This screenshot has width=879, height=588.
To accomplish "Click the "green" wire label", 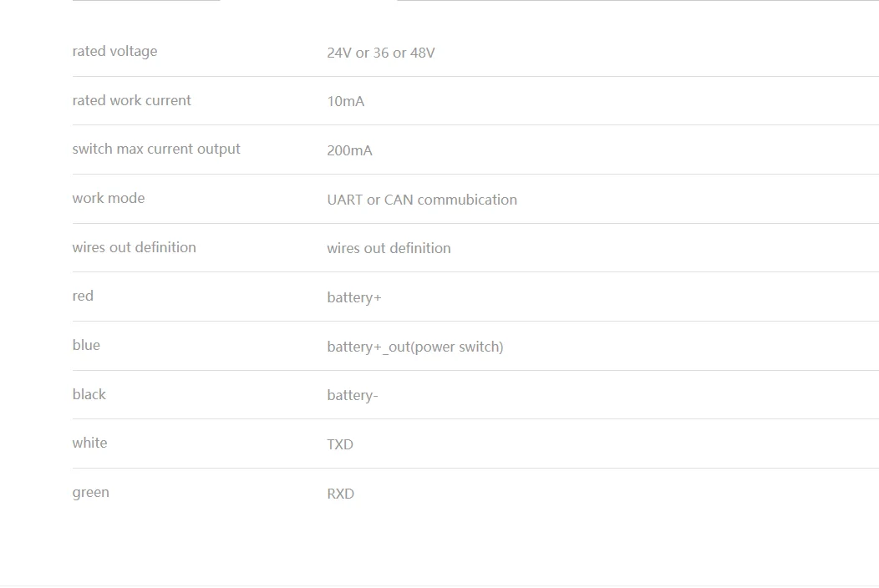I will [90, 492].
